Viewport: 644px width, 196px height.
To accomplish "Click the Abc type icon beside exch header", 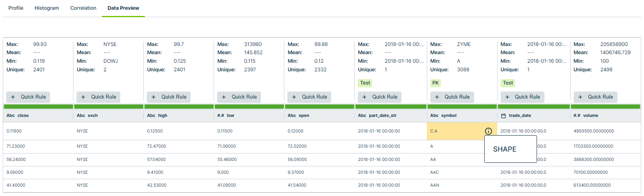I will click(81, 116).
